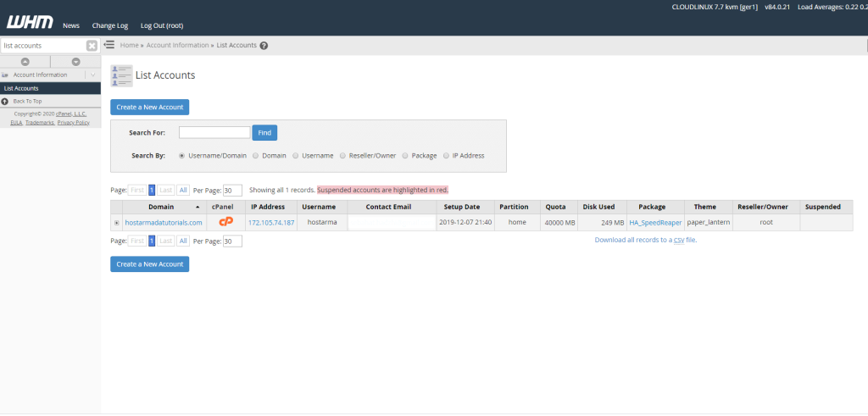This screenshot has height=416, width=868.
Task: Click bottom pagination page 1
Action: (x=152, y=241)
